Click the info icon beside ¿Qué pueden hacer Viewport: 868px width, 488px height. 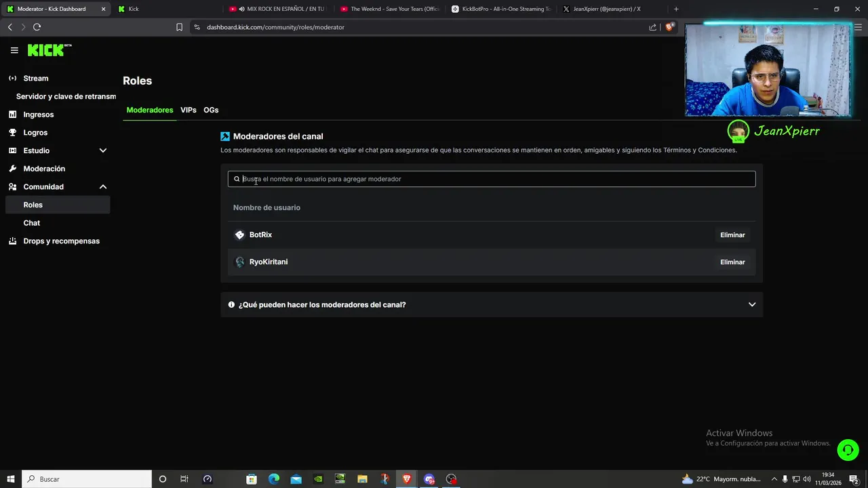click(x=231, y=304)
